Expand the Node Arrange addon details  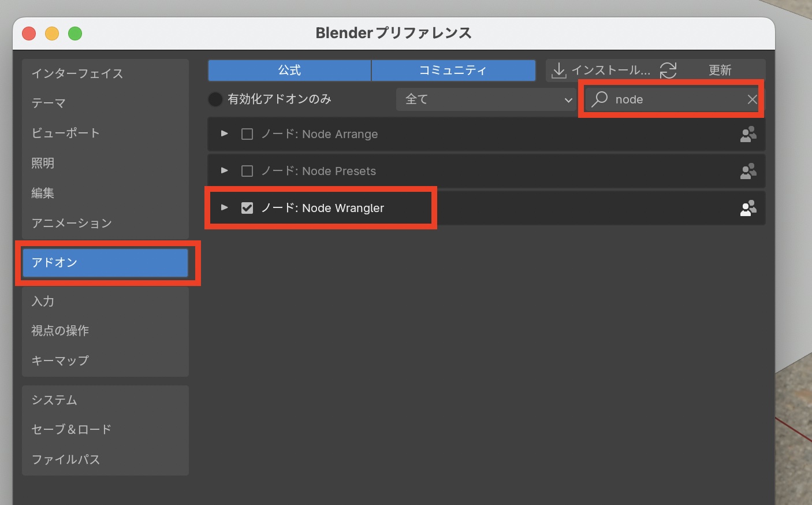225,133
